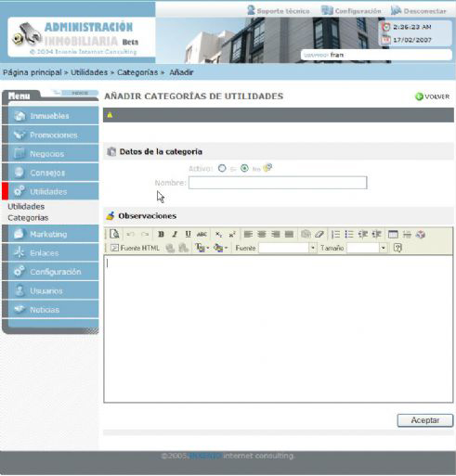Apply underline formatting to text

click(188, 234)
